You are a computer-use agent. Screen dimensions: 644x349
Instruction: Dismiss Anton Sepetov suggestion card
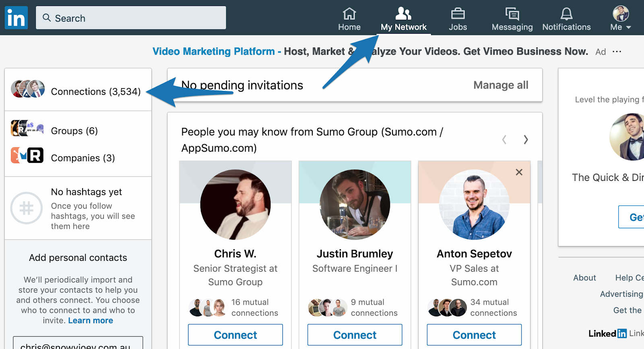(x=519, y=172)
